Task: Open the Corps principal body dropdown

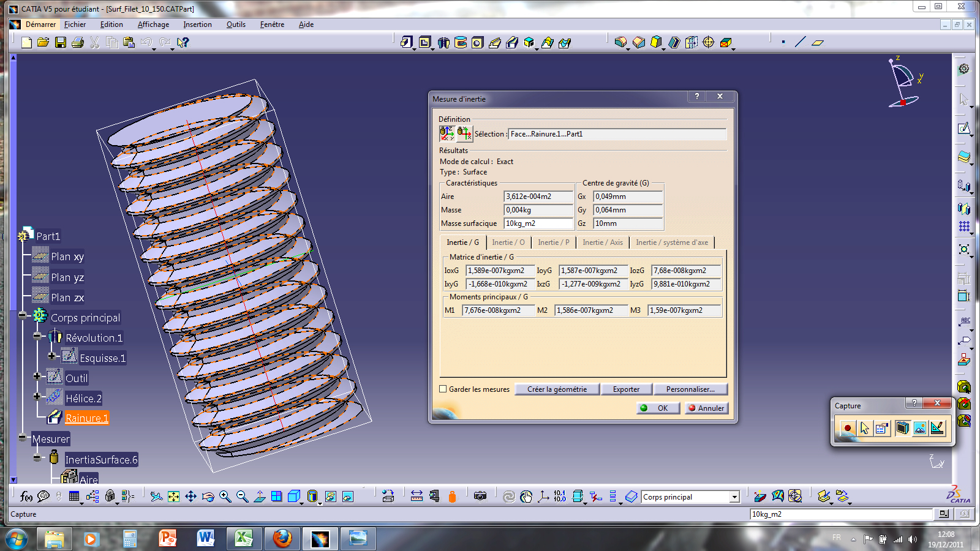Action: [734, 497]
